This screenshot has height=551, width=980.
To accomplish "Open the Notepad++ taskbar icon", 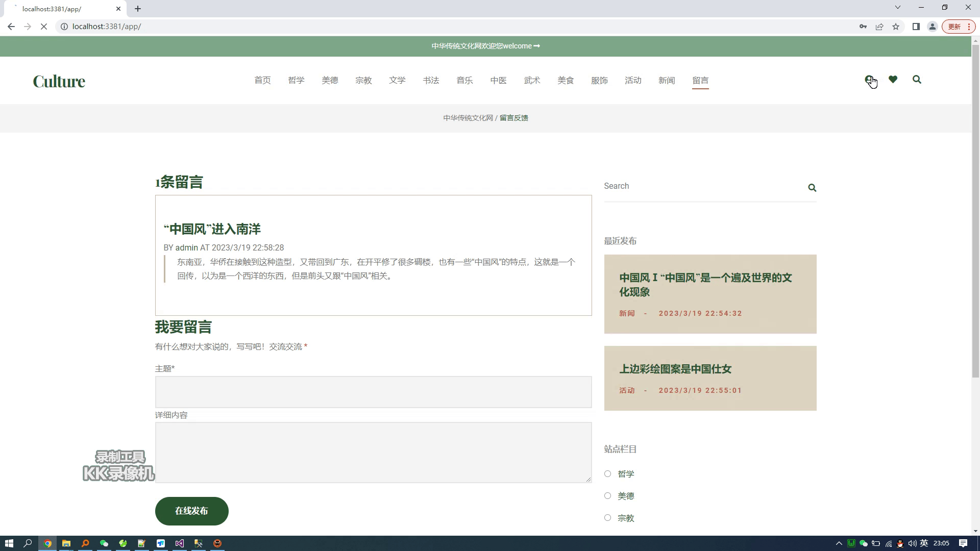I will (142, 543).
